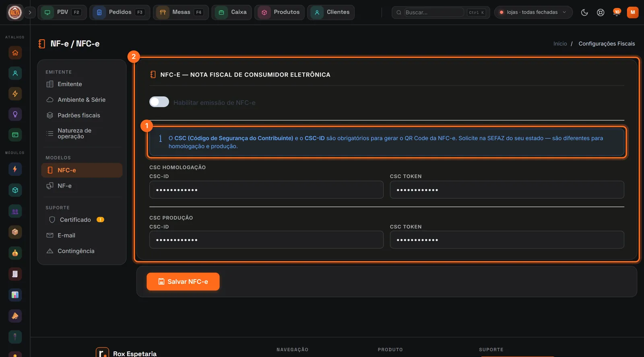
Task: Open Natureza de operação settings
Action: tap(82, 133)
